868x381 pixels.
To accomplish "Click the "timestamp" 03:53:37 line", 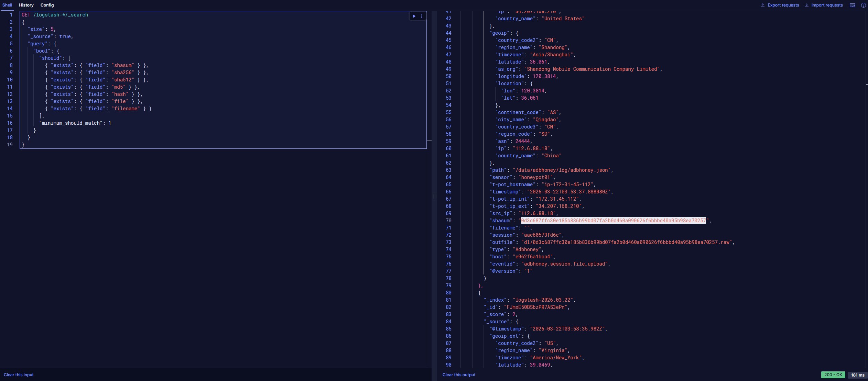I will point(551,192).
